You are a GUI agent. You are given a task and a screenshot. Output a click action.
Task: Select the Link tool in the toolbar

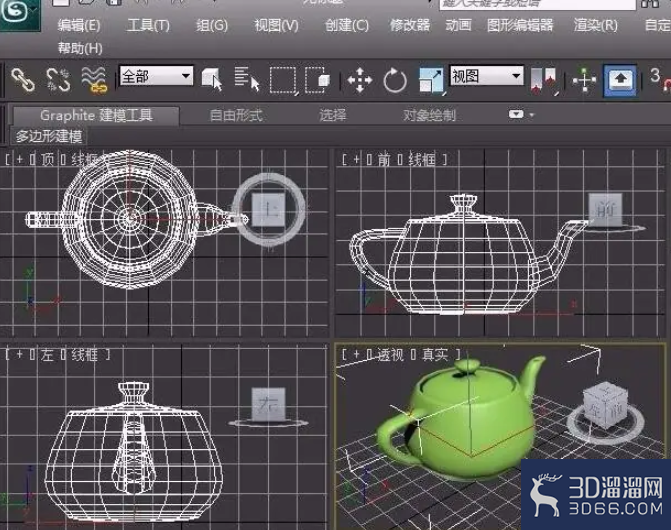pos(23,80)
